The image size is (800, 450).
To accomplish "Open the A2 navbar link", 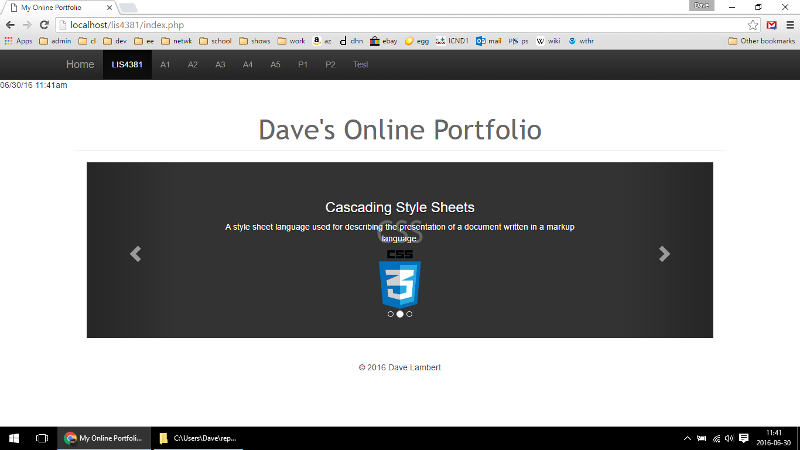I will point(192,64).
